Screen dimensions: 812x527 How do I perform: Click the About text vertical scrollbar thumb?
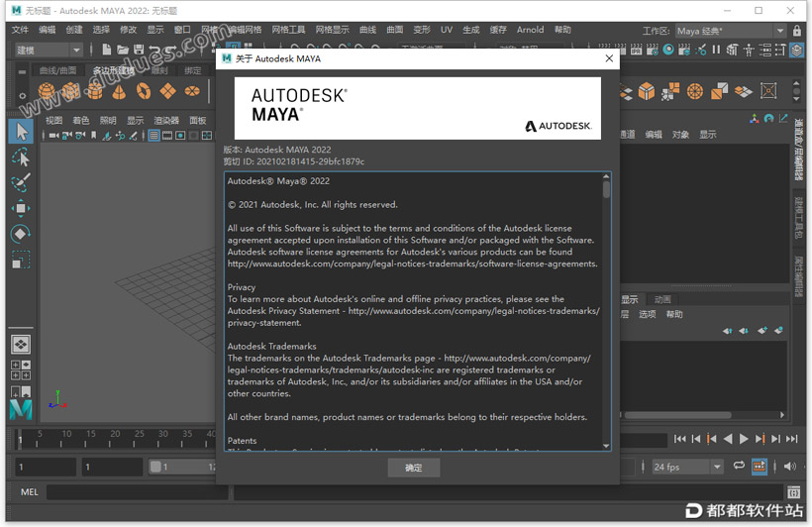pyautogui.click(x=606, y=189)
